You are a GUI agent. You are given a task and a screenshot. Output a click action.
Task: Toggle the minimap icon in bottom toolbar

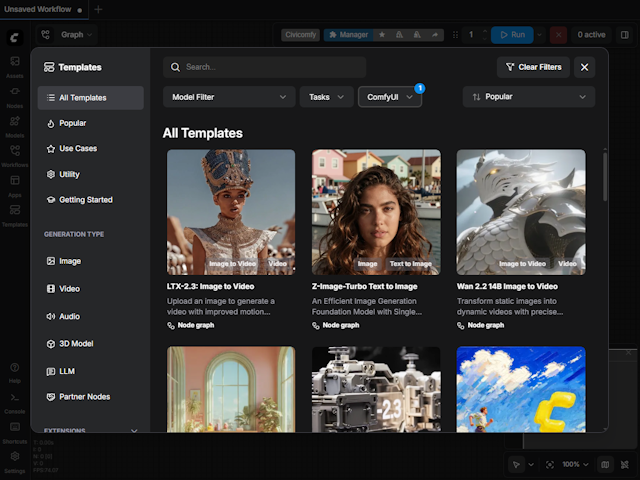[605, 464]
